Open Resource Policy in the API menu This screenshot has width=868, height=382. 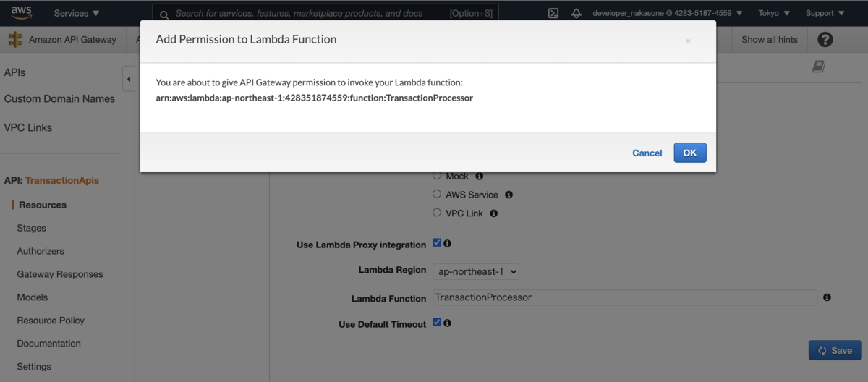[51, 321]
